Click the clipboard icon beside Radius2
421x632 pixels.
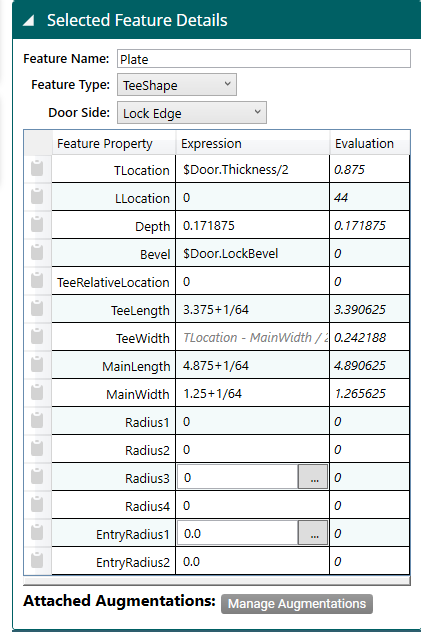click(37, 448)
